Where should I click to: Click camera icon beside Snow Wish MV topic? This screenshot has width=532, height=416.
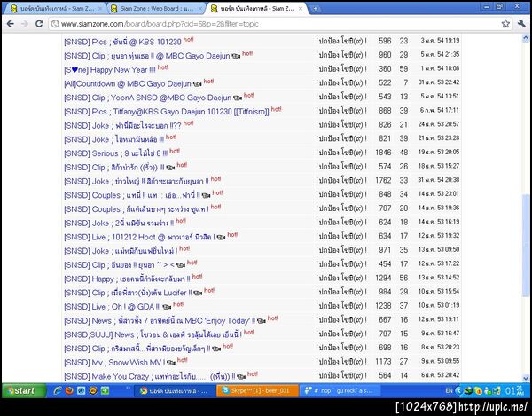pos(171,363)
